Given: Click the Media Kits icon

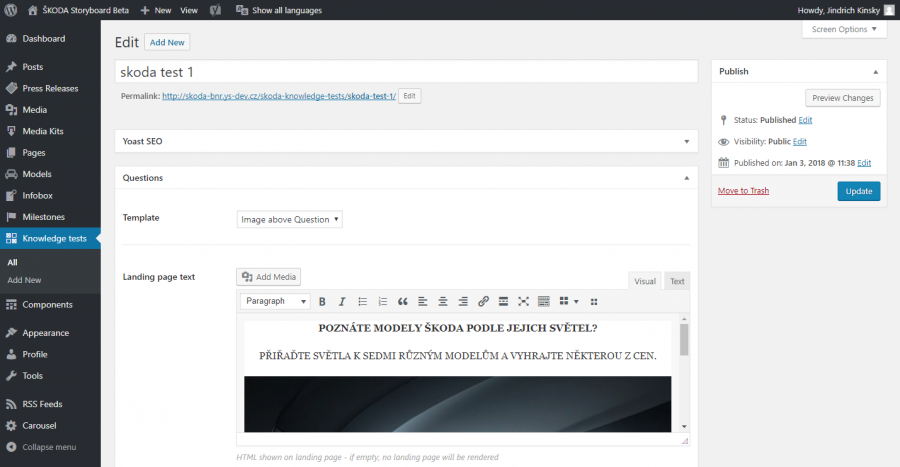Looking at the screenshot, I should [11, 131].
